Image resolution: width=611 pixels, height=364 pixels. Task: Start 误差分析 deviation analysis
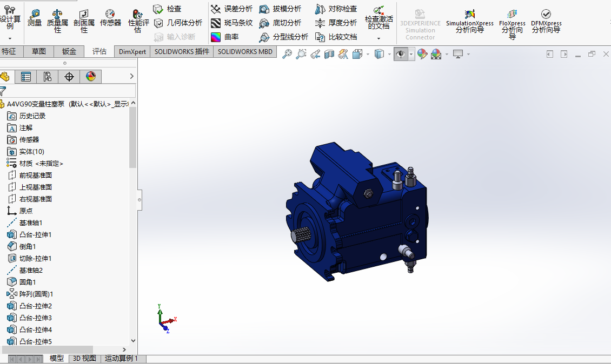(x=232, y=9)
